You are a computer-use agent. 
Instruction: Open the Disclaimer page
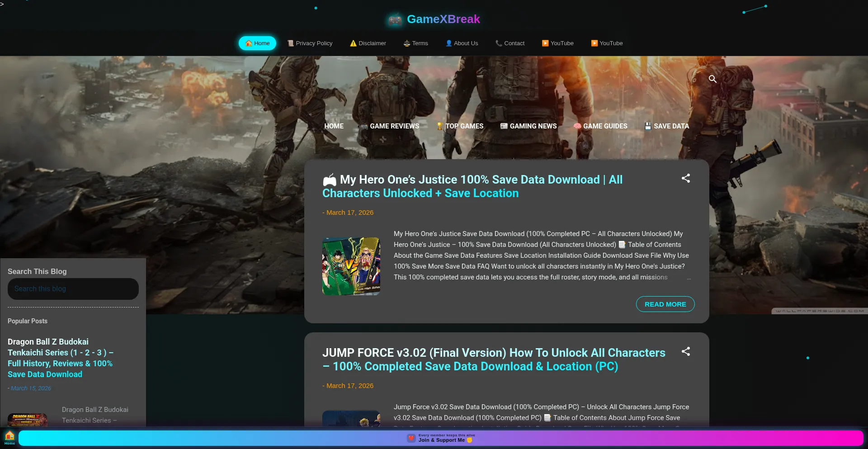368,43
